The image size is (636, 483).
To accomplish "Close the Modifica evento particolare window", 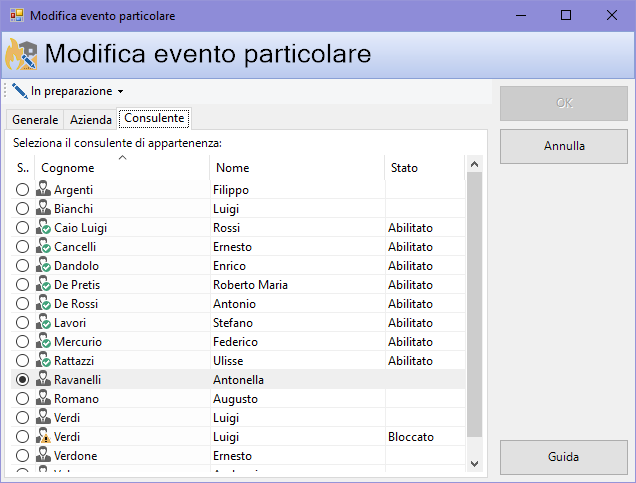I will click(612, 15).
